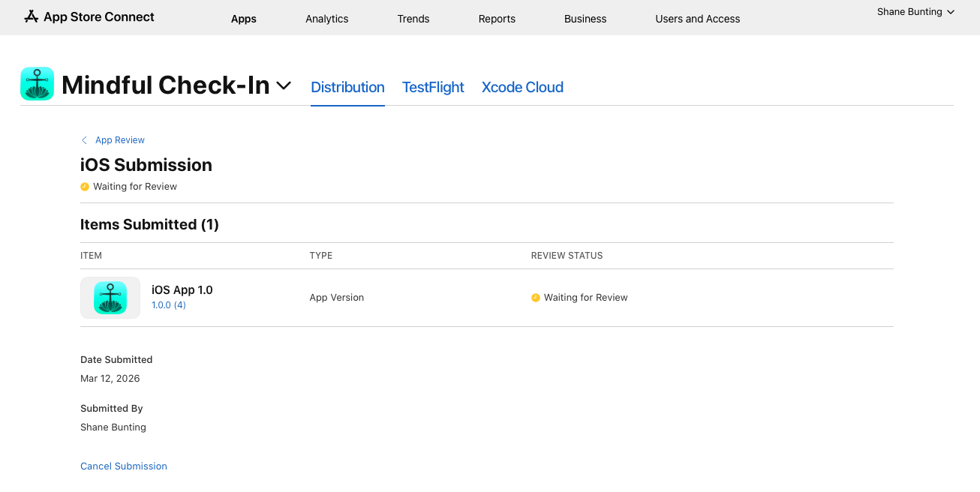Click Shane Bunting under Submitted By
980x492 pixels.
click(113, 427)
